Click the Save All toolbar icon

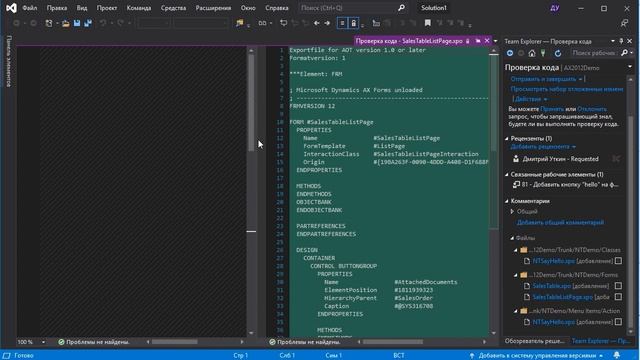coord(88,23)
